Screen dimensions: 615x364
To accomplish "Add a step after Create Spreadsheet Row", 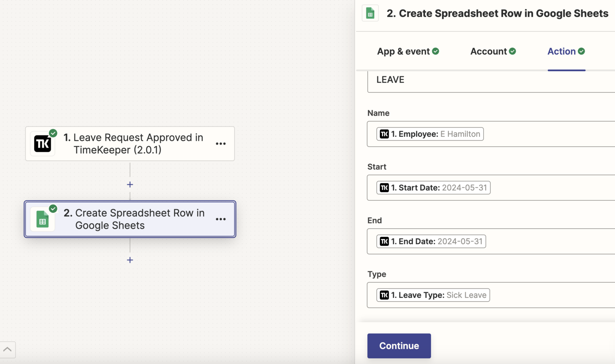I will [x=130, y=260].
